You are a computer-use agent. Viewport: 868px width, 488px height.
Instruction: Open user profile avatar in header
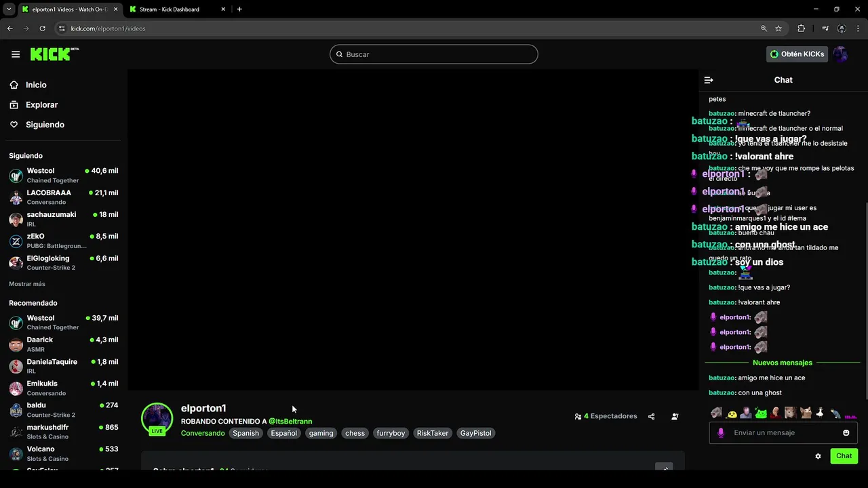tap(841, 54)
